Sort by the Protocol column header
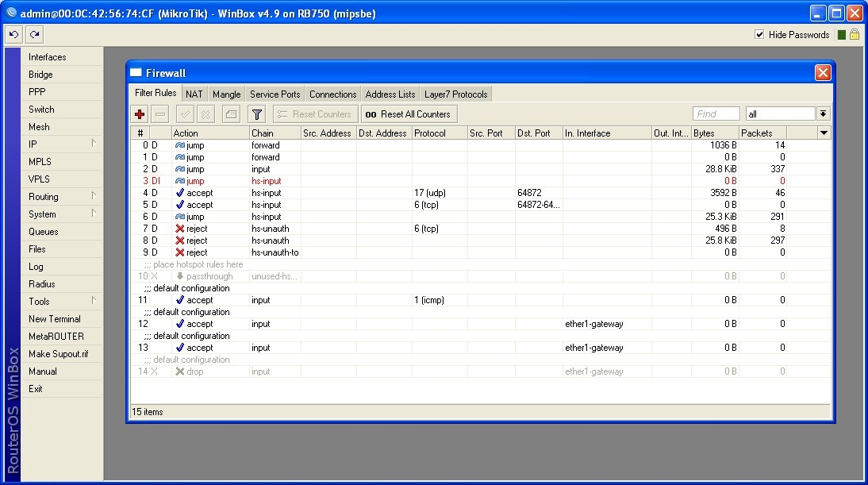868x485 pixels. coord(440,133)
